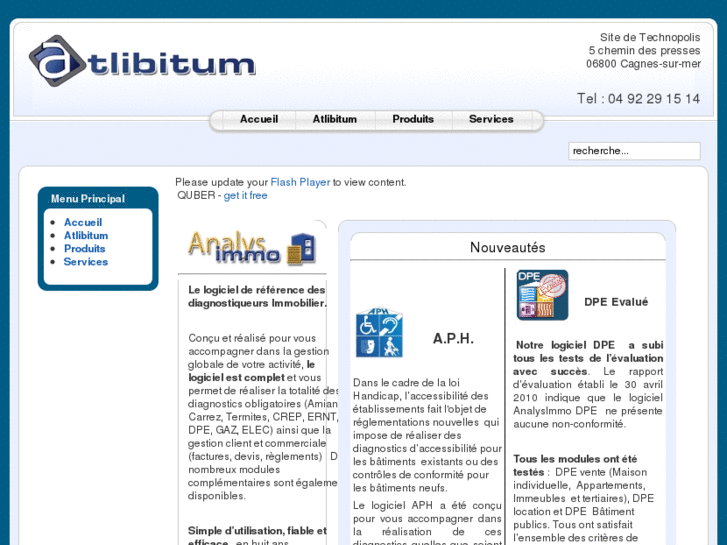The image size is (727, 545).
Task: Click the DPE Evalué product icon
Action: coord(542,295)
